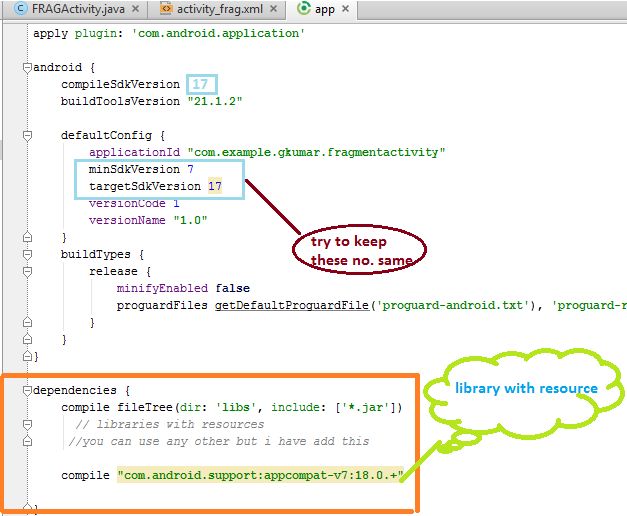
Task: Click the gradle icon on app tab
Action: [304, 8]
